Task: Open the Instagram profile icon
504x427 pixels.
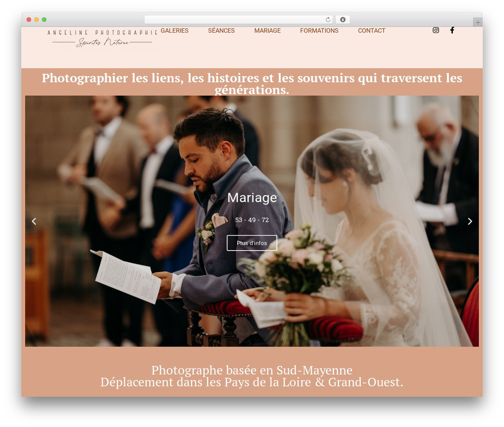Action: [436, 30]
